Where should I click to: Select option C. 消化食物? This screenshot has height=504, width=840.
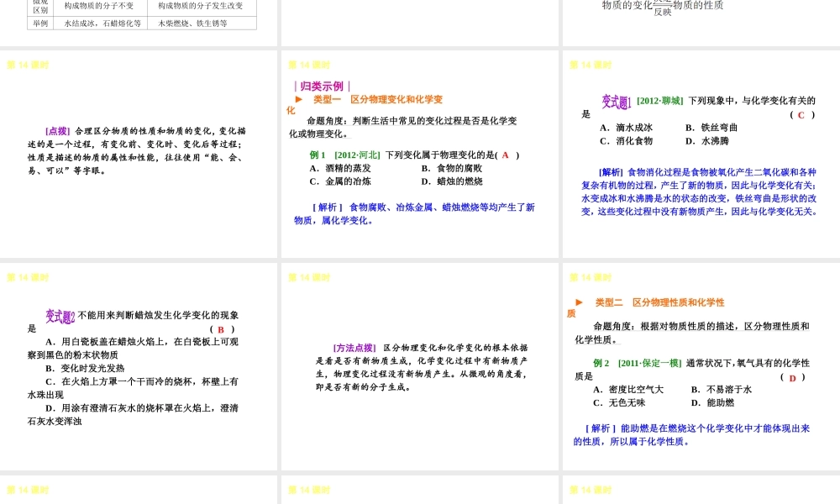click(x=627, y=141)
